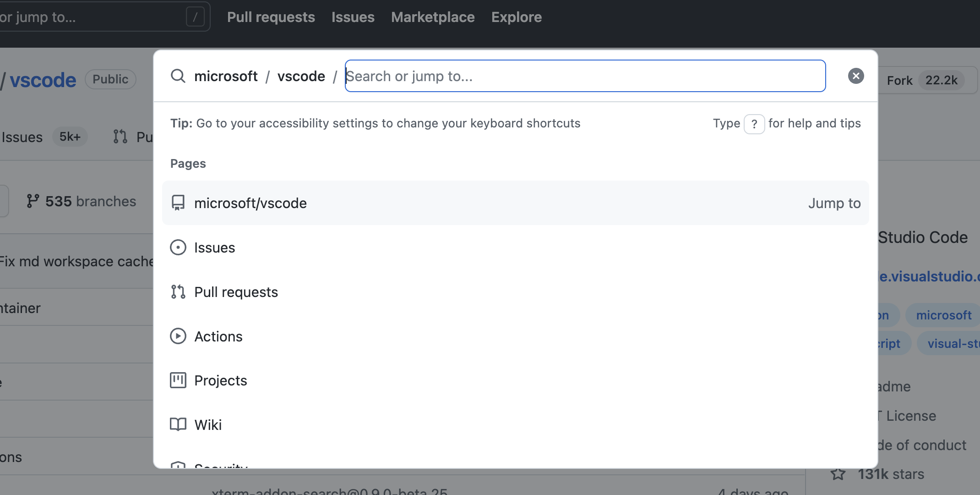
Task: Click the branch icon beside 535 branches
Action: [33, 201]
